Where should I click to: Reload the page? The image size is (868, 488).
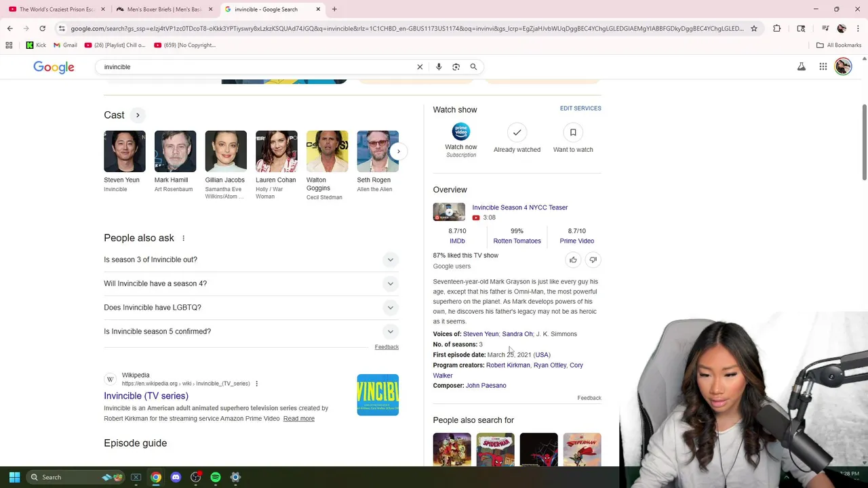(x=42, y=28)
